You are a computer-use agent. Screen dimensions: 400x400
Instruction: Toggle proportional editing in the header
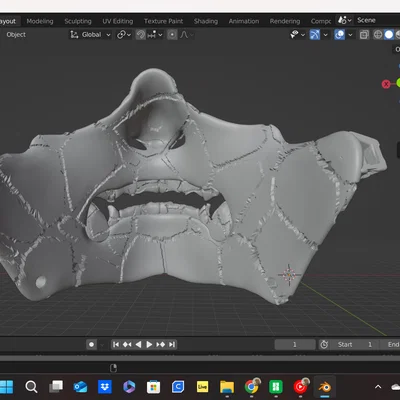(x=172, y=35)
